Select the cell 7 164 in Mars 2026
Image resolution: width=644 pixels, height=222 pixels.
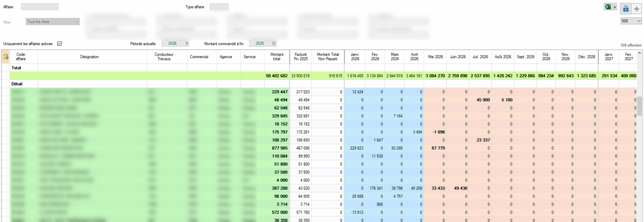click(395, 116)
